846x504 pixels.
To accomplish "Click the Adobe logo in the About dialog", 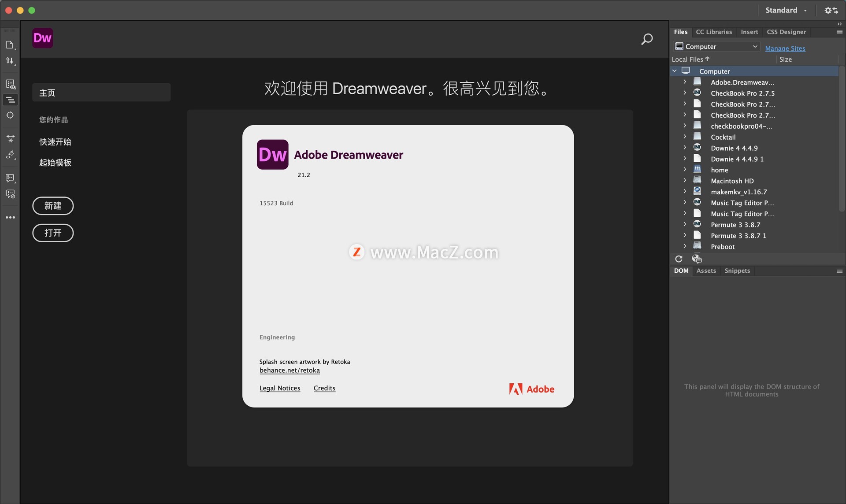I will (532, 389).
